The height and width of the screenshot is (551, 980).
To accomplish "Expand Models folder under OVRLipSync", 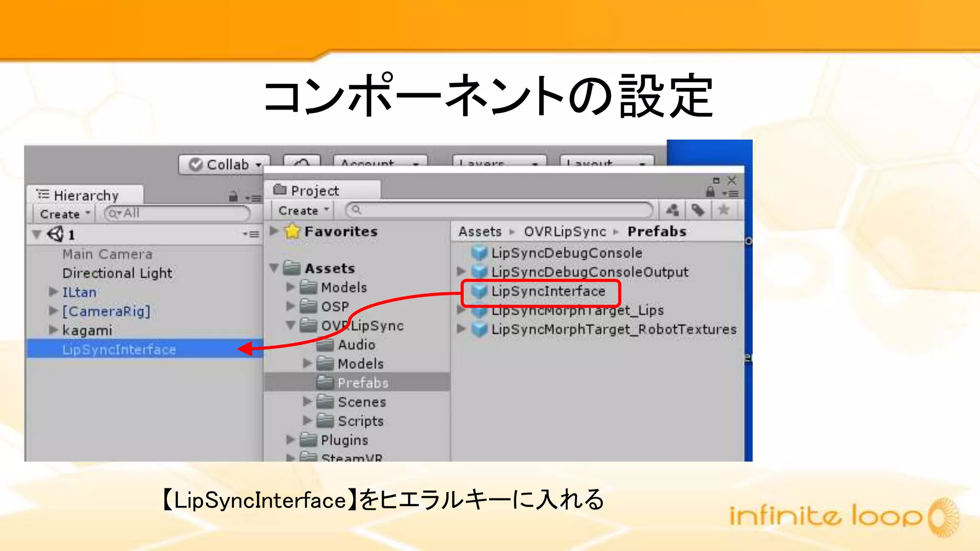I will coord(307,364).
